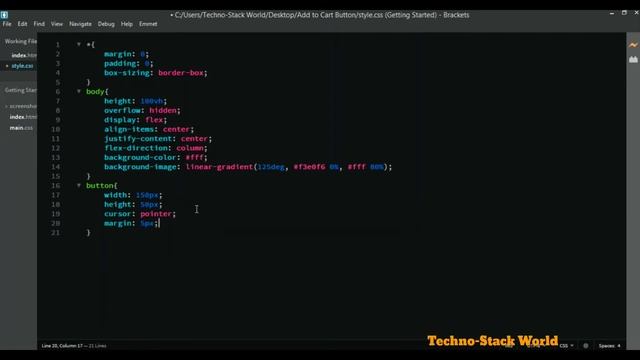
Task: Click line number 14 in the gutter
Action: pos(56,167)
